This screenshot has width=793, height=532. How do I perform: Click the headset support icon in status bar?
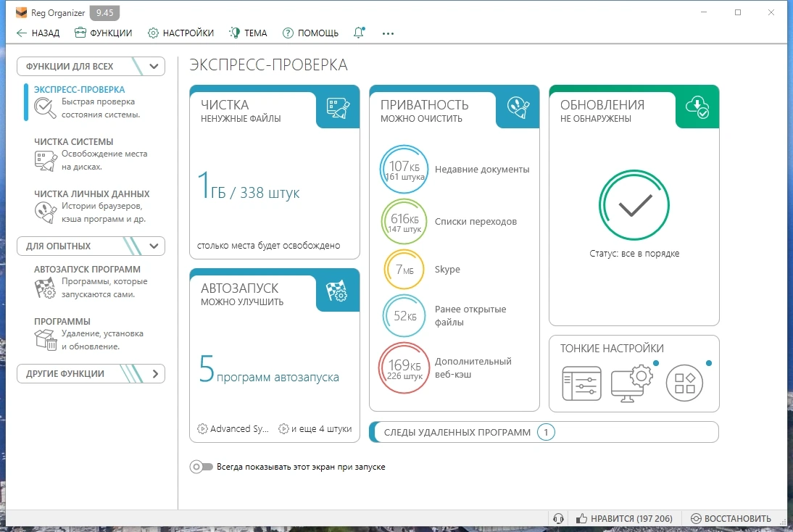[x=558, y=518]
